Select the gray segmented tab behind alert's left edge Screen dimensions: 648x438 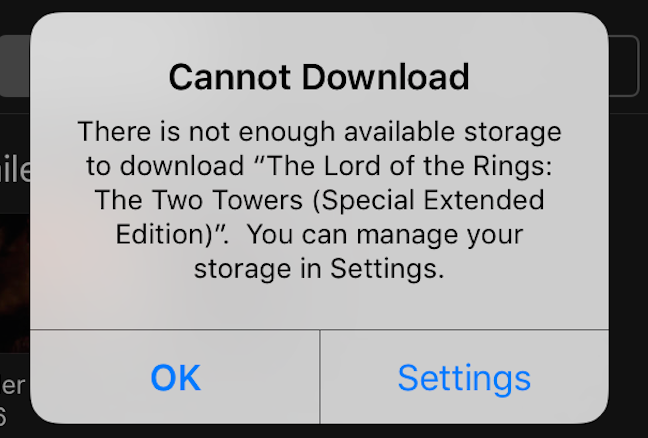pos(15,66)
